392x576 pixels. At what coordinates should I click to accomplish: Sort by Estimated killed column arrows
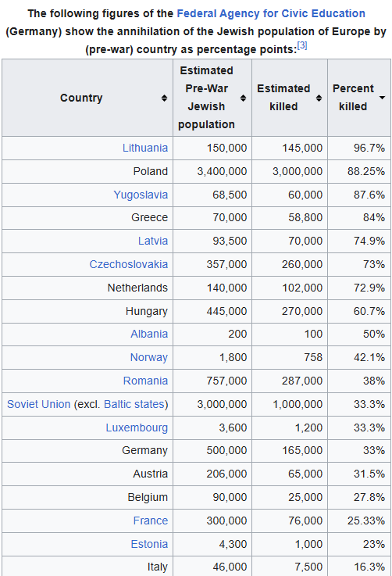click(319, 98)
